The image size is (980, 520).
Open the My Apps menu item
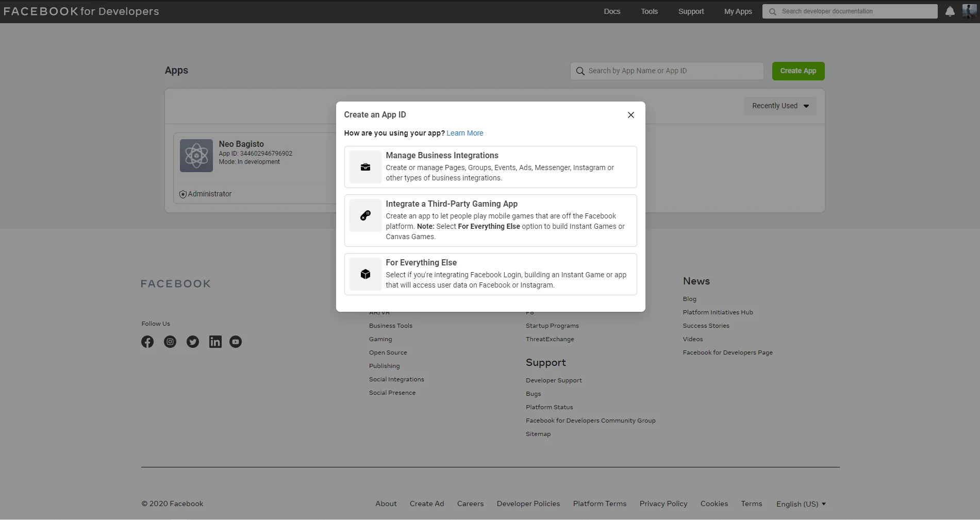point(738,11)
